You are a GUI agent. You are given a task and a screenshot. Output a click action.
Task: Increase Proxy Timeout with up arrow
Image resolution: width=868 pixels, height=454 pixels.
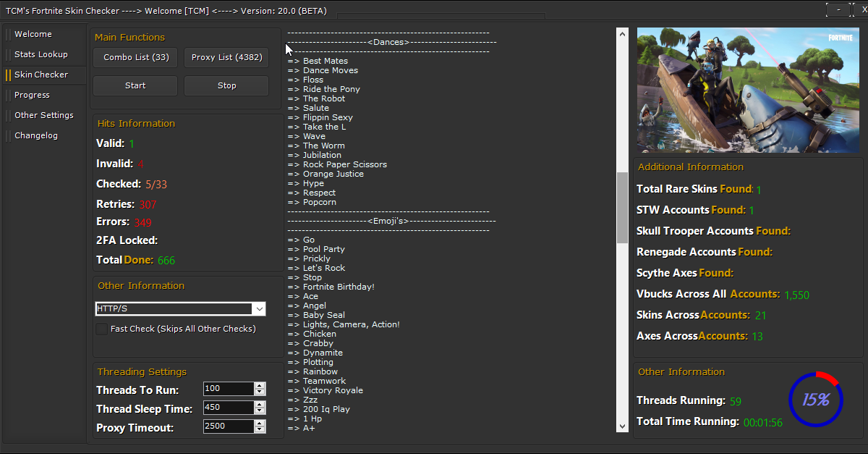pyautogui.click(x=260, y=424)
